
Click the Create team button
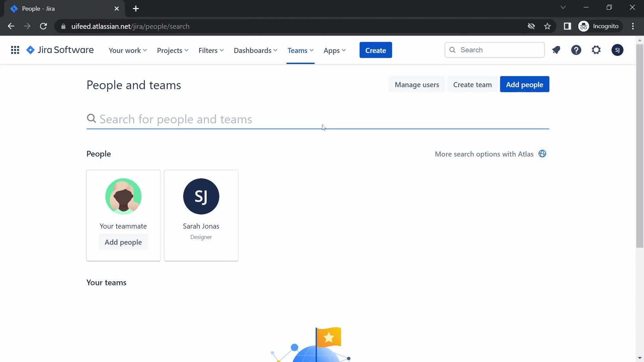pos(472,84)
